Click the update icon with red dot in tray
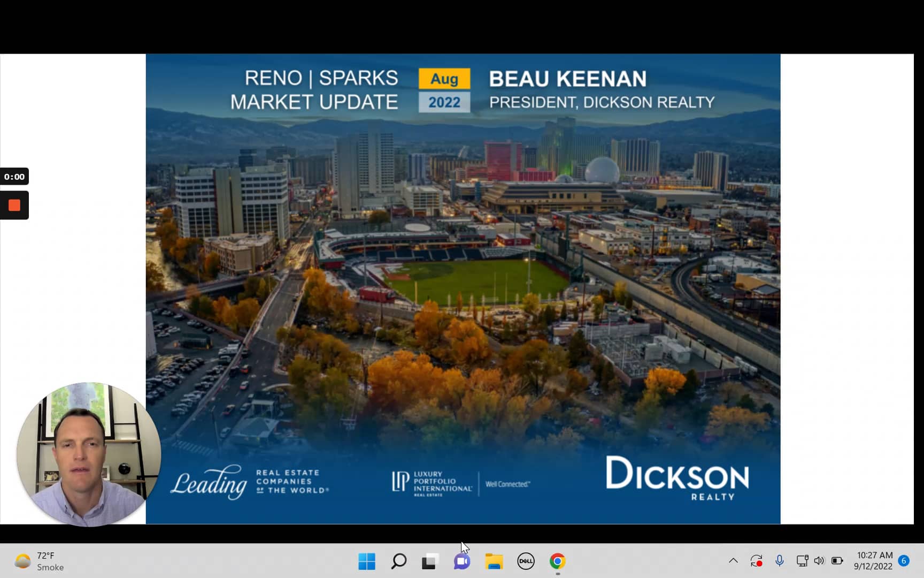This screenshot has width=924, height=578. (756, 561)
